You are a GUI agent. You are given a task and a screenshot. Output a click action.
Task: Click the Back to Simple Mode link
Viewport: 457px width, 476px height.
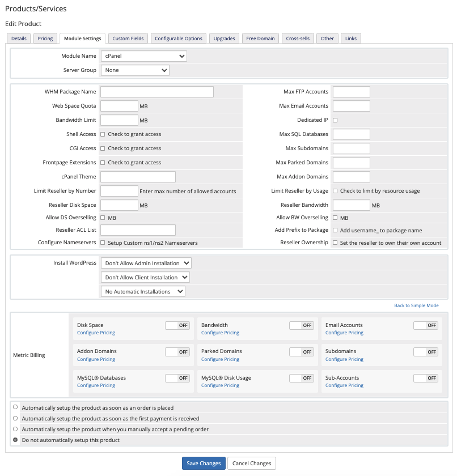point(416,305)
